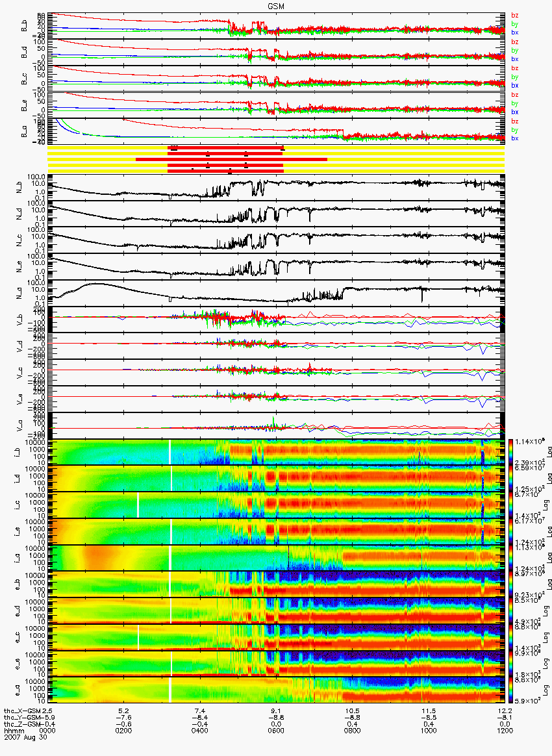Select the bx legend label of panel B_b
The image size is (552, 756).
point(514,32)
